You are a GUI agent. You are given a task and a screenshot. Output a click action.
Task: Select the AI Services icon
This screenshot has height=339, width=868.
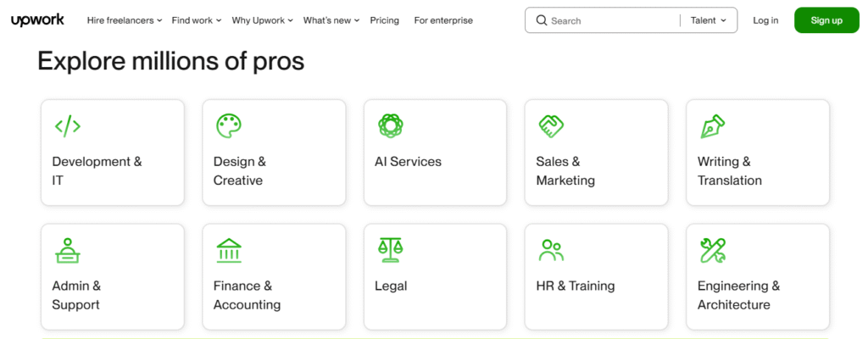390,126
